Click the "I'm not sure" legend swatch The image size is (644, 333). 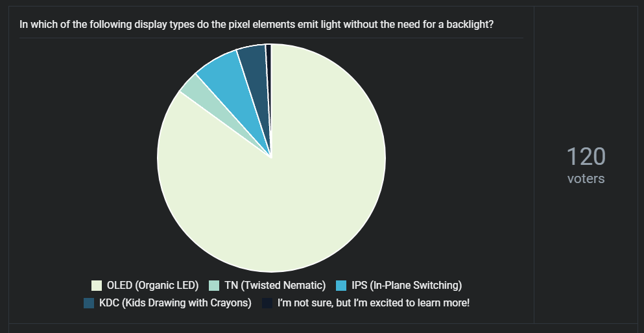(x=267, y=303)
